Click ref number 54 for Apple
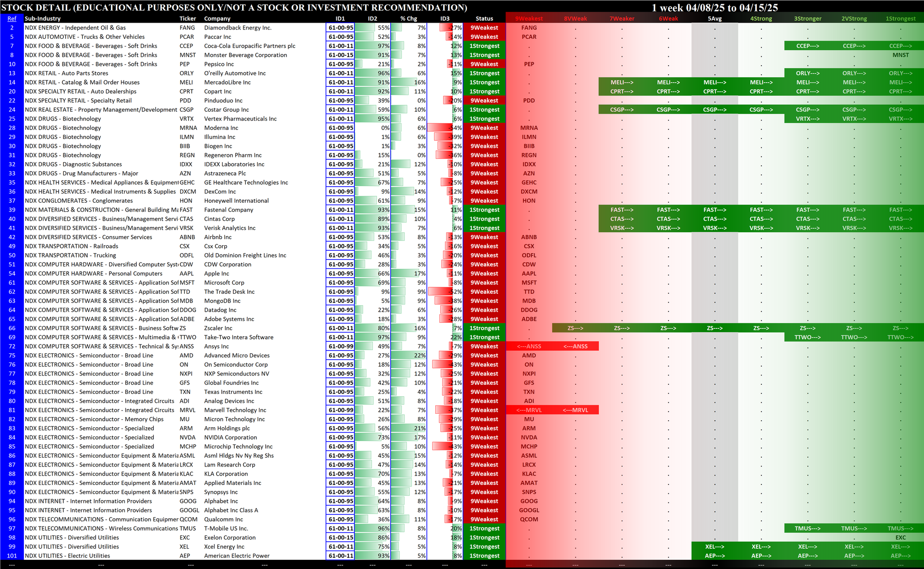Image resolution: width=924 pixels, height=569 pixels. (x=12, y=273)
